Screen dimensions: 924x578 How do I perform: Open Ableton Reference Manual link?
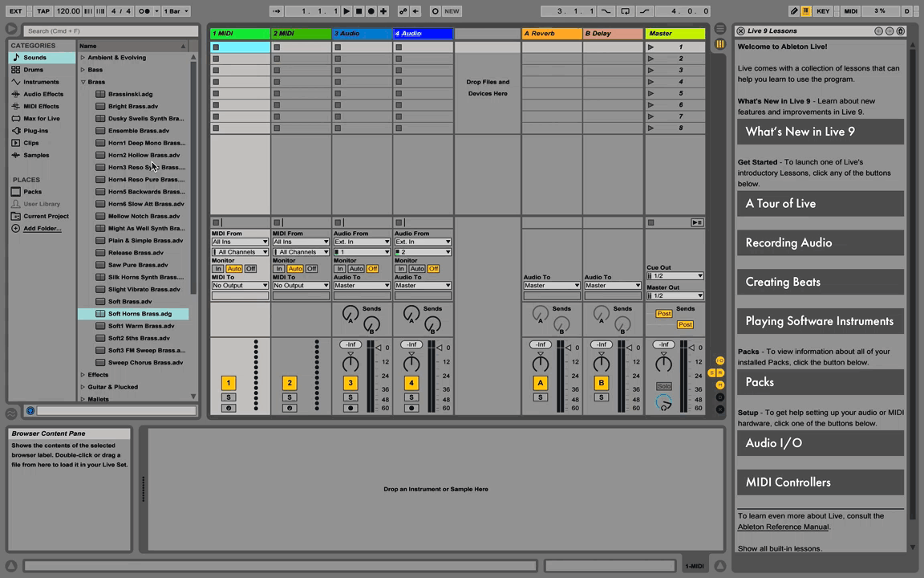(x=783, y=527)
